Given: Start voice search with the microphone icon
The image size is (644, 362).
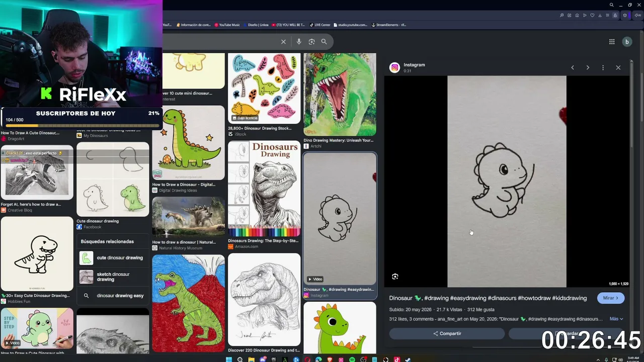Looking at the screenshot, I should [299, 42].
